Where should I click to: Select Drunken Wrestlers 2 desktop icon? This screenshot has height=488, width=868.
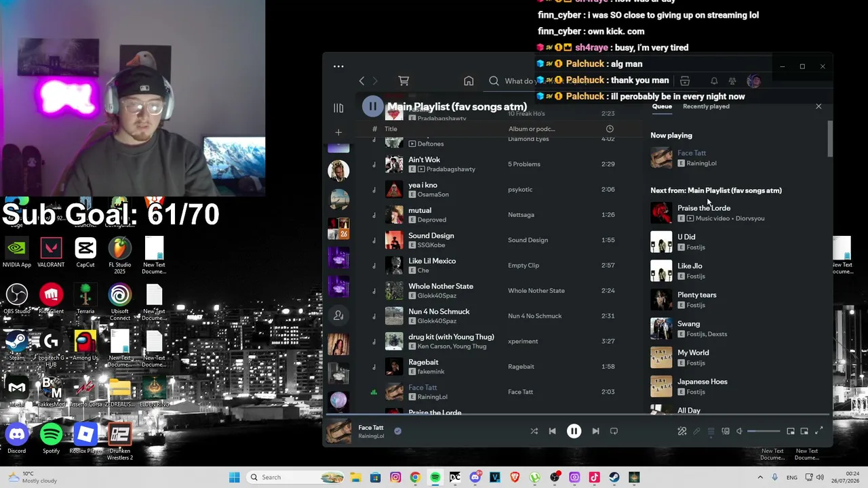click(120, 441)
